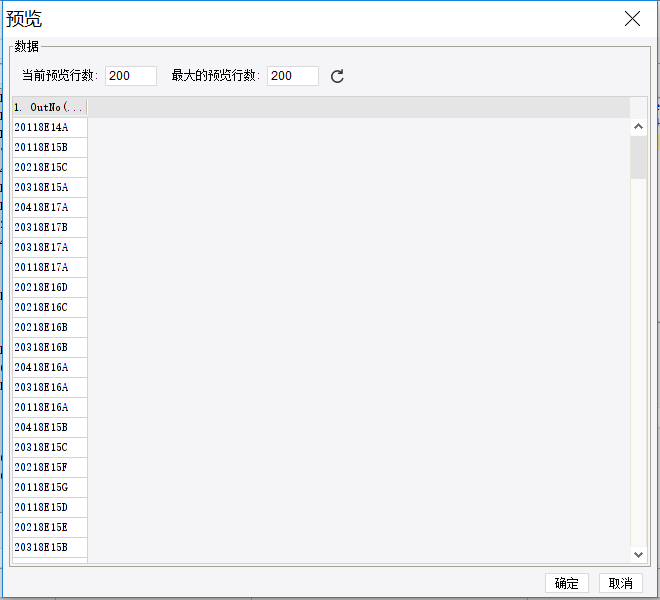Select cell 20318E17A
660x600 pixels.
[50, 247]
